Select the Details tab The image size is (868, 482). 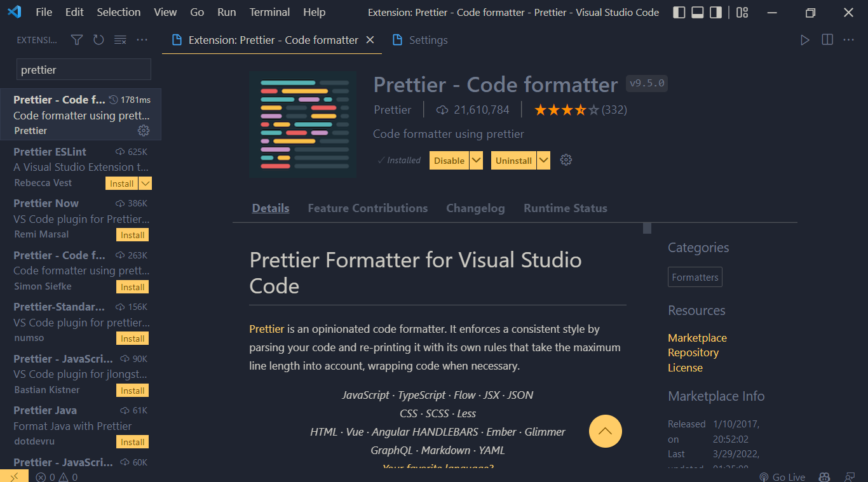(x=271, y=208)
